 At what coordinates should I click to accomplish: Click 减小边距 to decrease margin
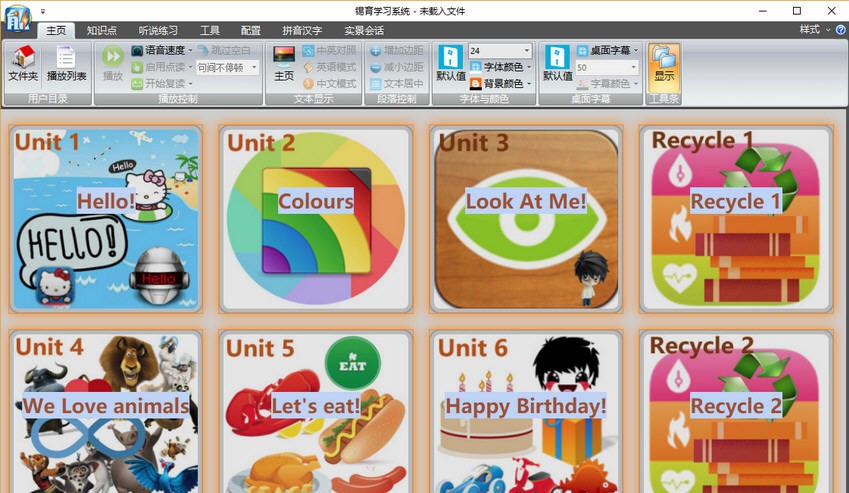coord(396,67)
